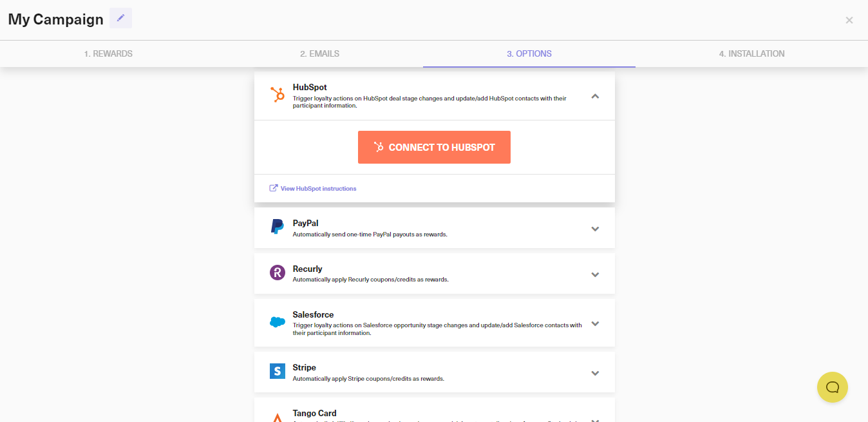Expand the Recurly integration section
The image size is (868, 422).
pos(595,274)
